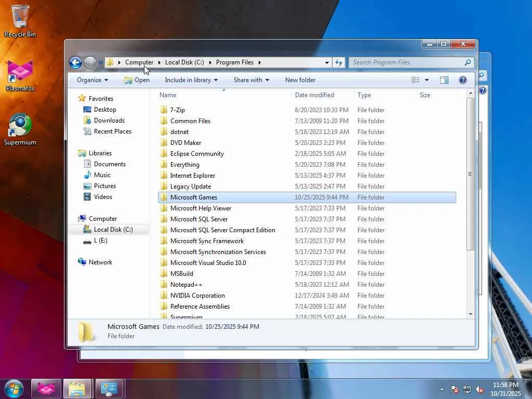Image resolution: width=532 pixels, height=399 pixels.
Task: Select the MSBuild folder icon
Action: click(x=164, y=273)
